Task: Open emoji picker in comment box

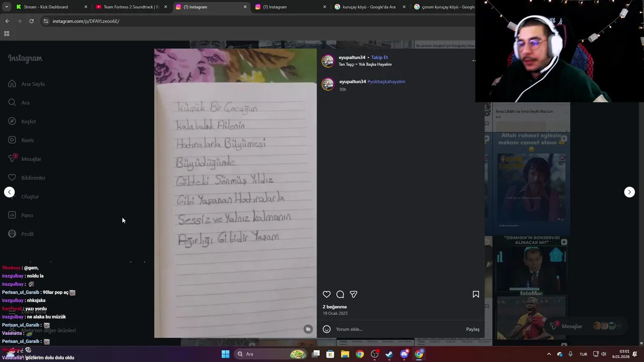Action: [x=327, y=329]
